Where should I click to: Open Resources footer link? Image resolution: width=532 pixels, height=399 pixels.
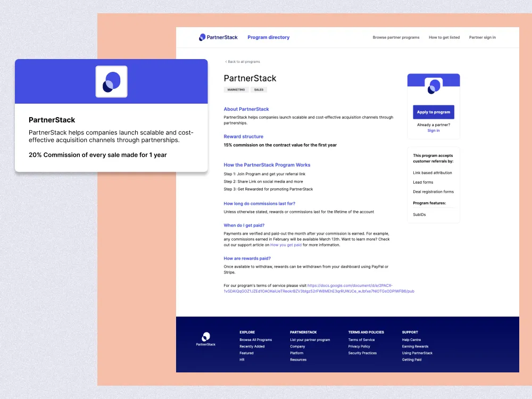click(x=298, y=360)
